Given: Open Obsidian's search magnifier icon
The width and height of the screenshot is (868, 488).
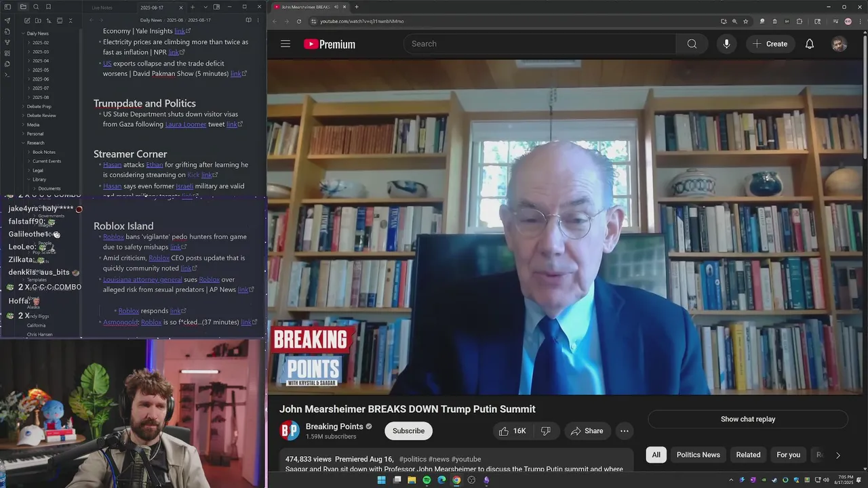Looking at the screenshot, I should click(x=36, y=7).
